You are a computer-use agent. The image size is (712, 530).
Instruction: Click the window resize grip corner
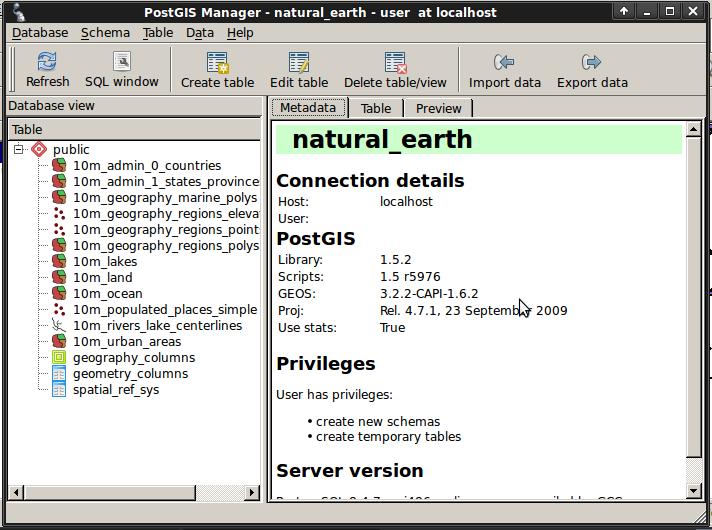coord(702,517)
